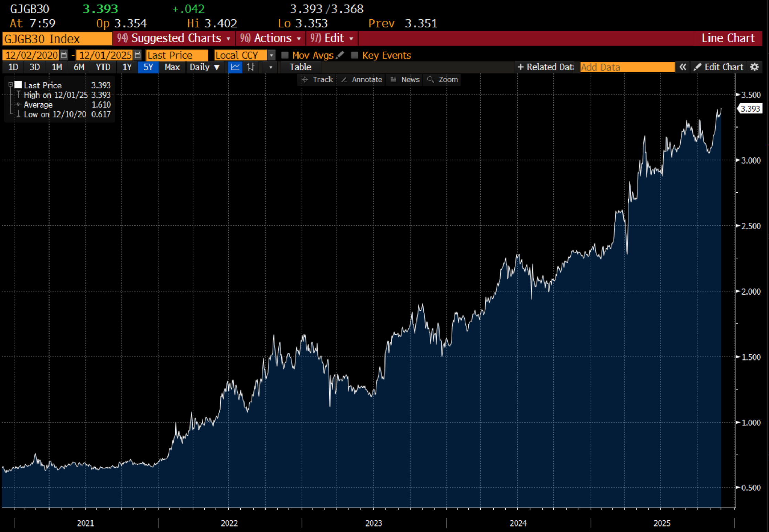
Task: Click the Related Data button
Action: tap(545, 67)
